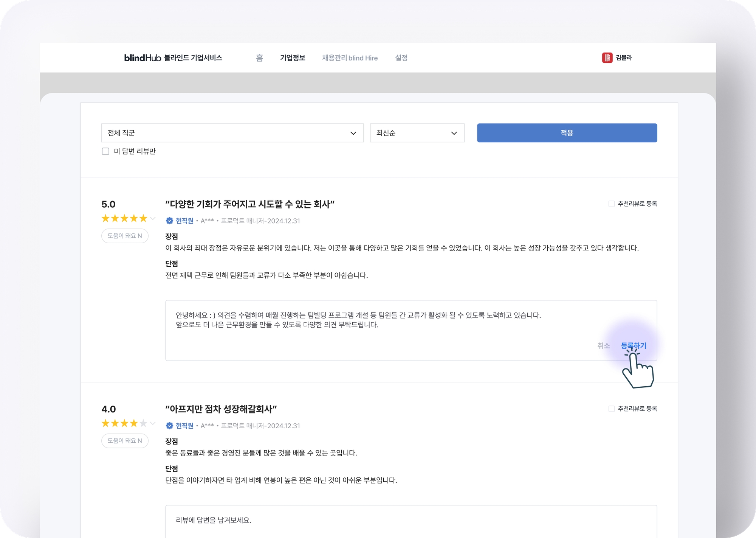
Task: Click verified badge on 5.0 review
Action: point(169,221)
